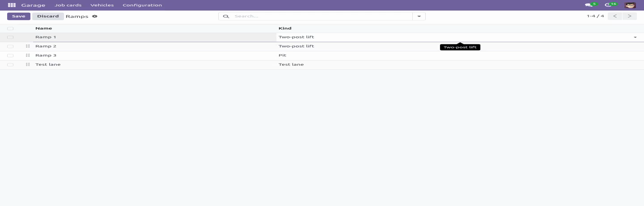
Task: Click Ramp 2's Kind cell 'Two-post lift'
Action: [x=460, y=46]
